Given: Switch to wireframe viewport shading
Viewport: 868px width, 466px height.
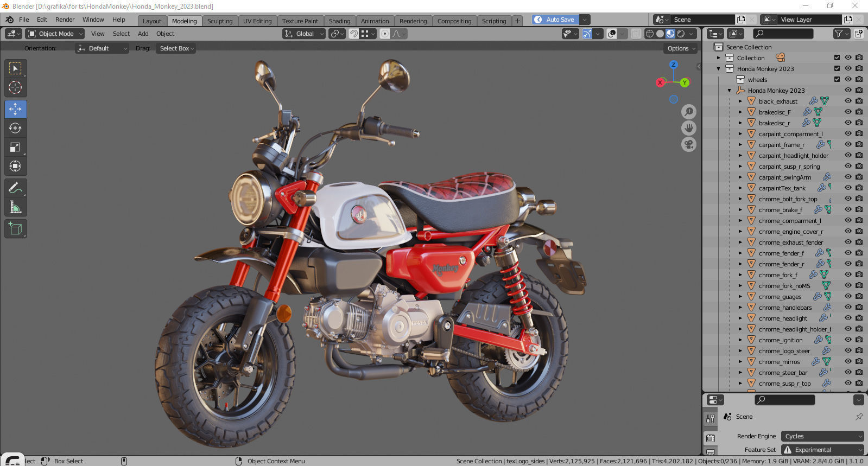Looking at the screenshot, I should click(x=650, y=34).
